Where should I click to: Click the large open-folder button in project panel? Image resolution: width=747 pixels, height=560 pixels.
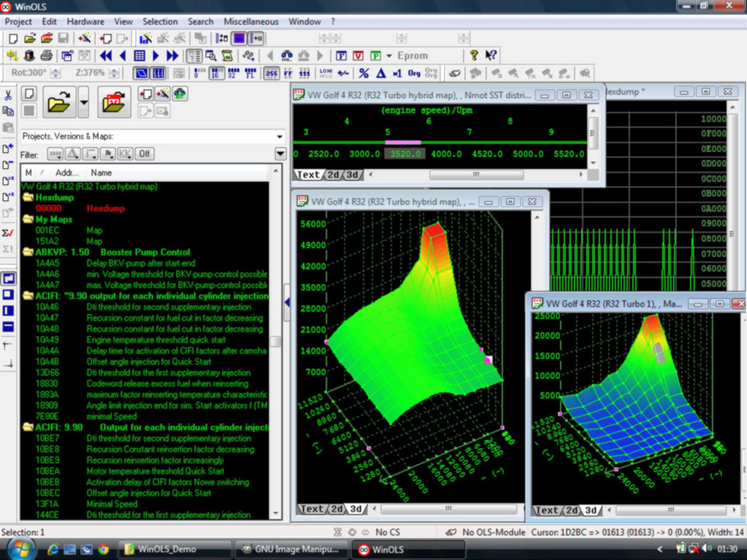pos(60,102)
